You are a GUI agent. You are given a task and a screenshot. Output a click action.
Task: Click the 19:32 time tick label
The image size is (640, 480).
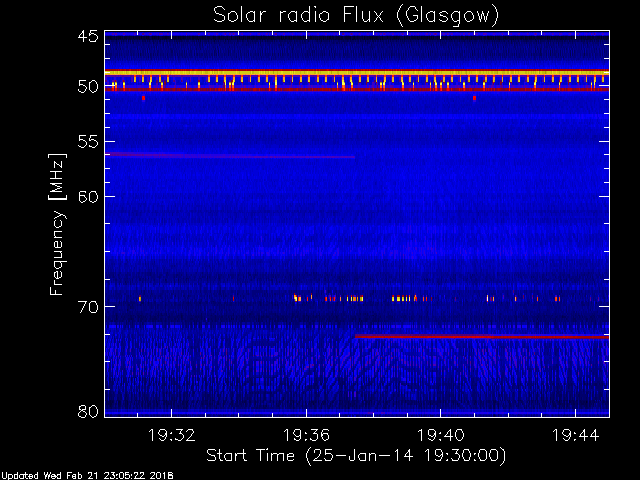[171, 435]
